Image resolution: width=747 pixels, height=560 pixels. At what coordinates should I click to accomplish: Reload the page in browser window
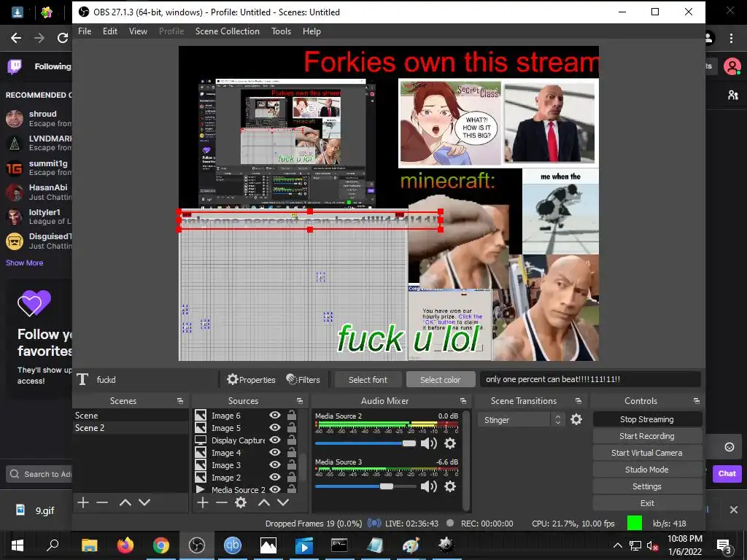click(63, 38)
